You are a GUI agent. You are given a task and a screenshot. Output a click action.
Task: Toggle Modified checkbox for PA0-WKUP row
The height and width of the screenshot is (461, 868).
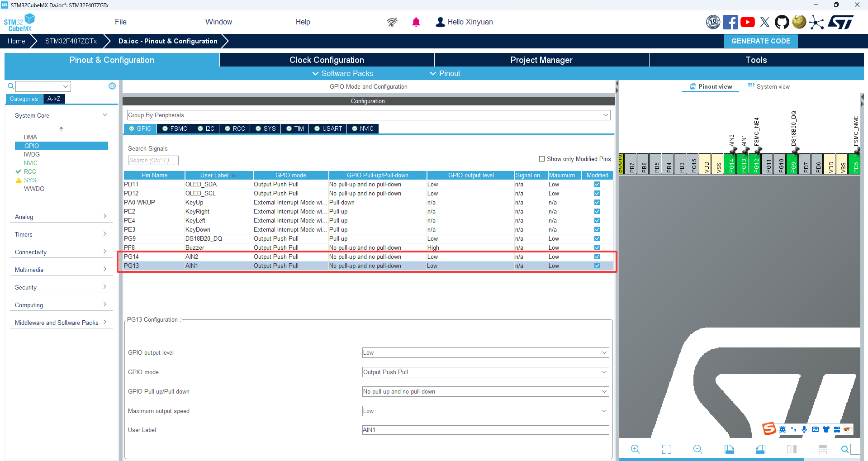coord(597,202)
